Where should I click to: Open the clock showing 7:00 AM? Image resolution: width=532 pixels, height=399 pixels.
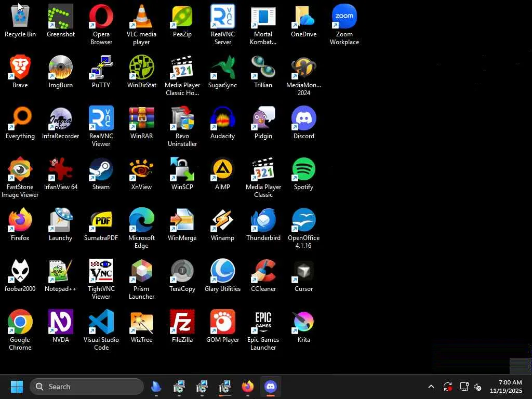click(506, 387)
